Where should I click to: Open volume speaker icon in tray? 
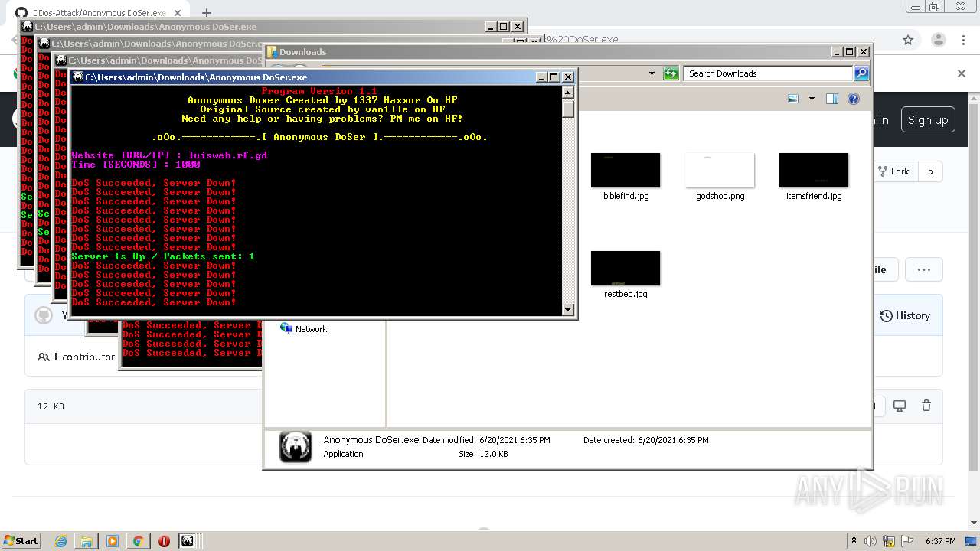tap(870, 541)
